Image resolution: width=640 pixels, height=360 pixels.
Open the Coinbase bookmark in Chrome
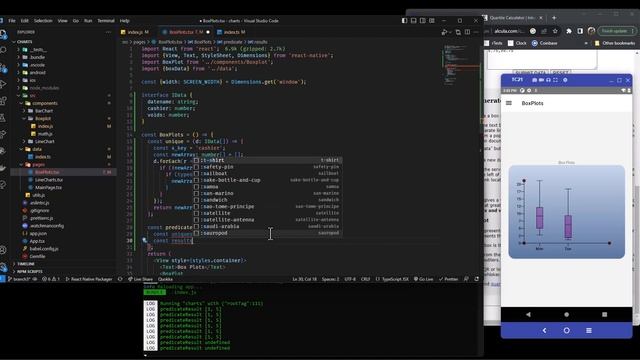coord(544,43)
